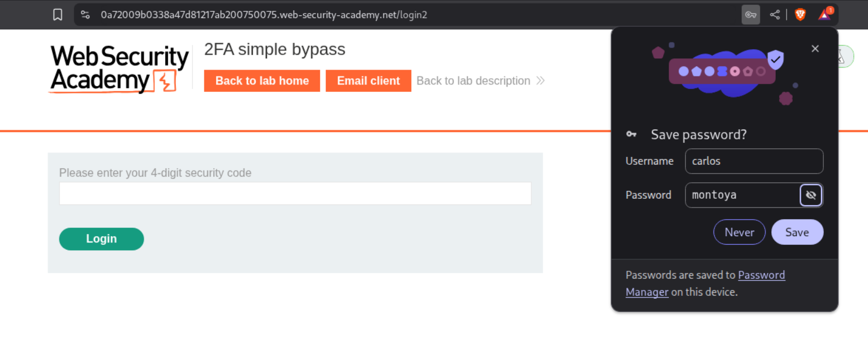Click the Username field containing carlos
This screenshot has width=868, height=345.
pyautogui.click(x=754, y=161)
